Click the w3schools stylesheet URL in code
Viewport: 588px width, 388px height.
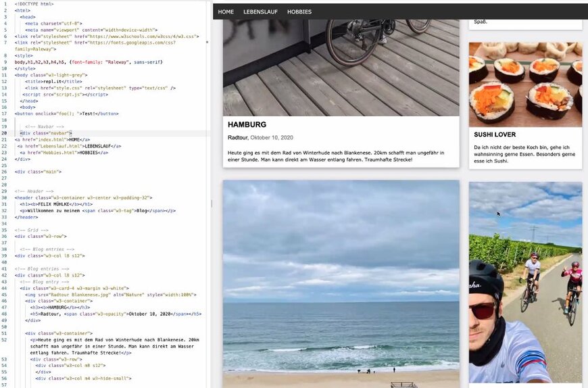point(149,36)
